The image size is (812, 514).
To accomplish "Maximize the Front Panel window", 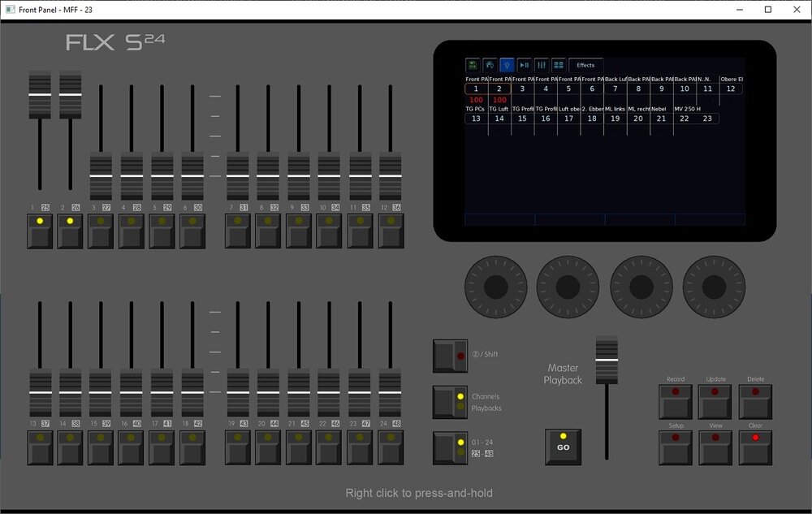I will pos(768,9).
